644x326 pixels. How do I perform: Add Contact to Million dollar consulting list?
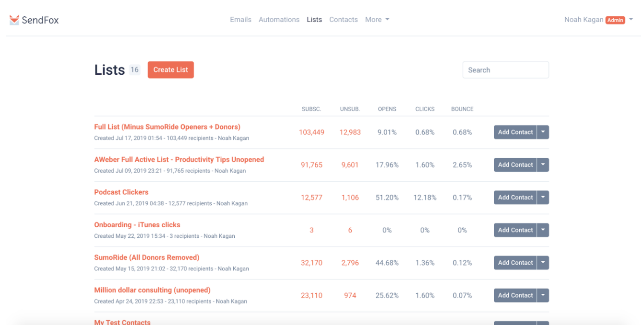(515, 295)
